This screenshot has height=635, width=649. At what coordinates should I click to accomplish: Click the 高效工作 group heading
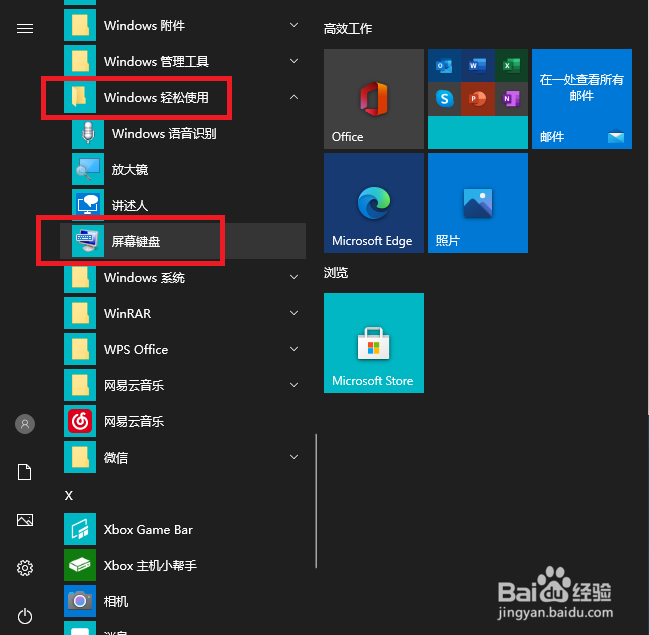coord(348,29)
